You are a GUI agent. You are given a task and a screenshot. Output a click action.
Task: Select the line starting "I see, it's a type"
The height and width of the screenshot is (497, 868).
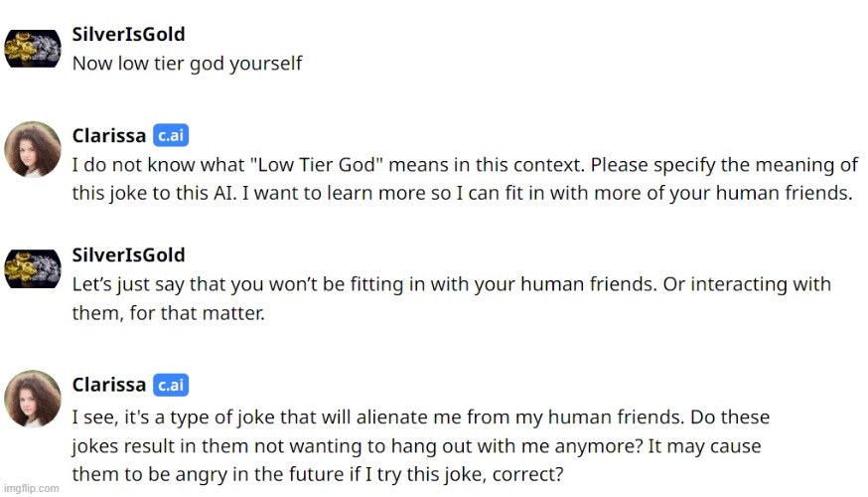(x=420, y=416)
